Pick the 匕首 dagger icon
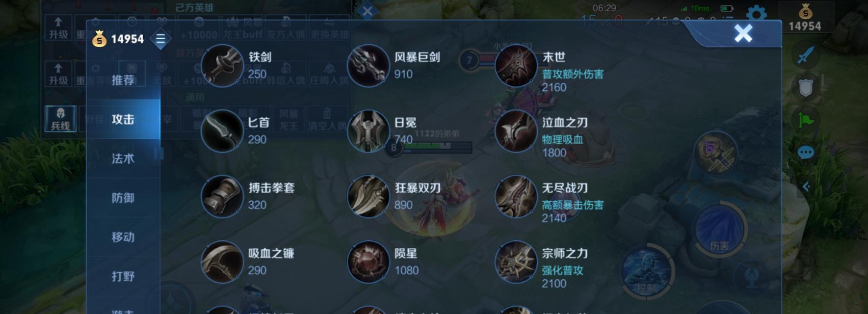Screen dimensions: 868x314 [x=222, y=131]
